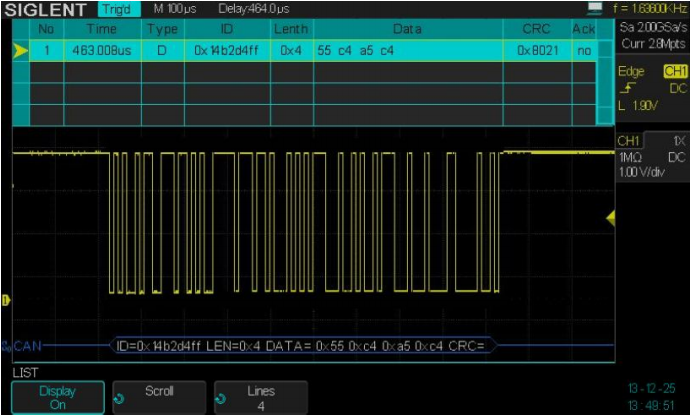The width and height of the screenshot is (691, 415).
Task: Toggle the Display On button
Action: (x=58, y=397)
